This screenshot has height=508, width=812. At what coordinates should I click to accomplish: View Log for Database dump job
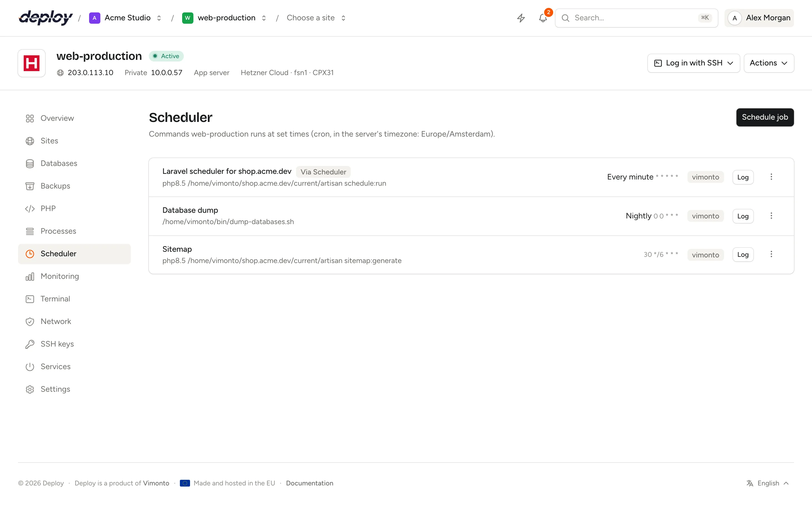[743, 216]
